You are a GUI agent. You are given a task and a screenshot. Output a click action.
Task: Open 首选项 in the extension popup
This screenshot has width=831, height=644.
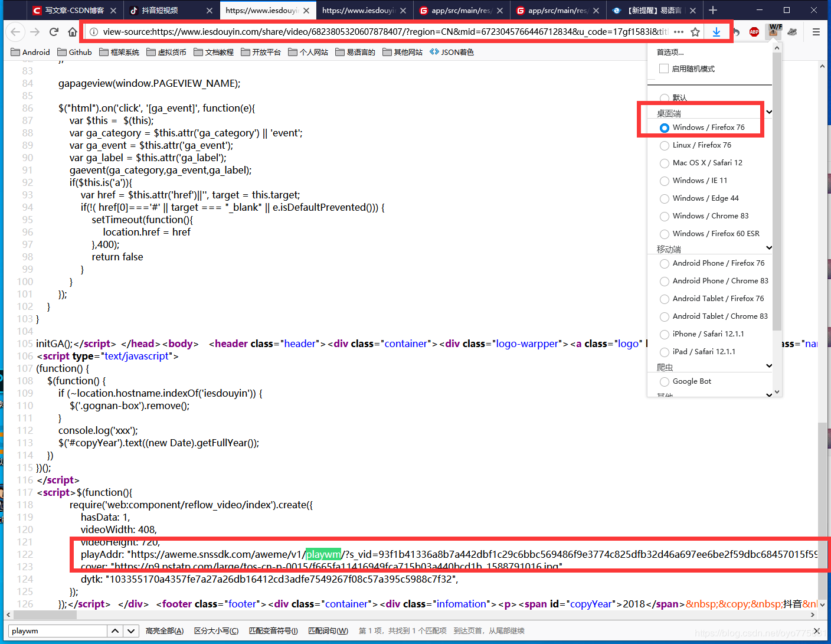click(670, 52)
